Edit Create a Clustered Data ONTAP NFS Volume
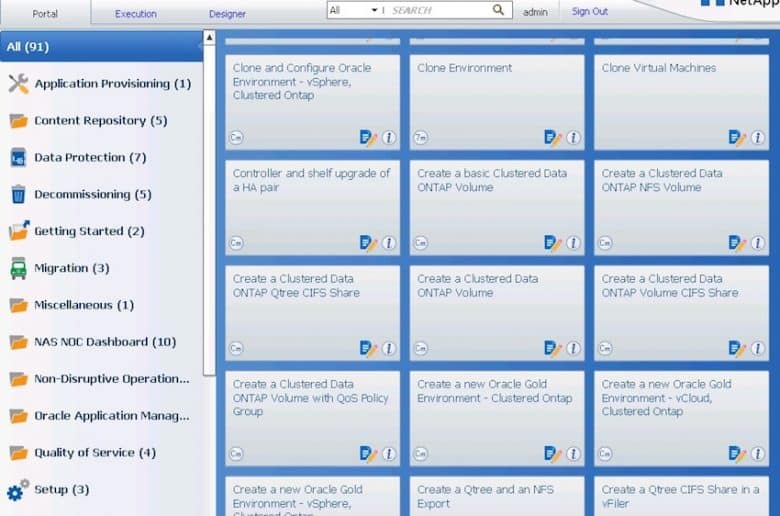The image size is (780, 516). [737, 243]
